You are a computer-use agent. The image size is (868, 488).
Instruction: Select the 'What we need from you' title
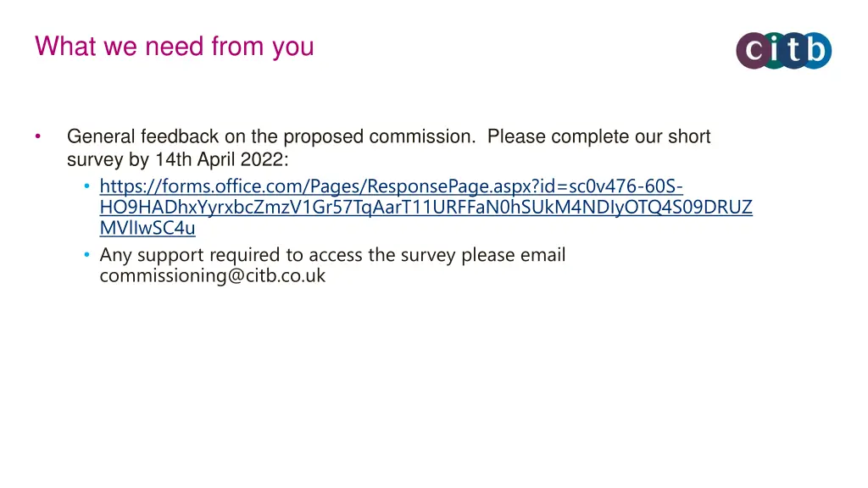click(x=175, y=47)
